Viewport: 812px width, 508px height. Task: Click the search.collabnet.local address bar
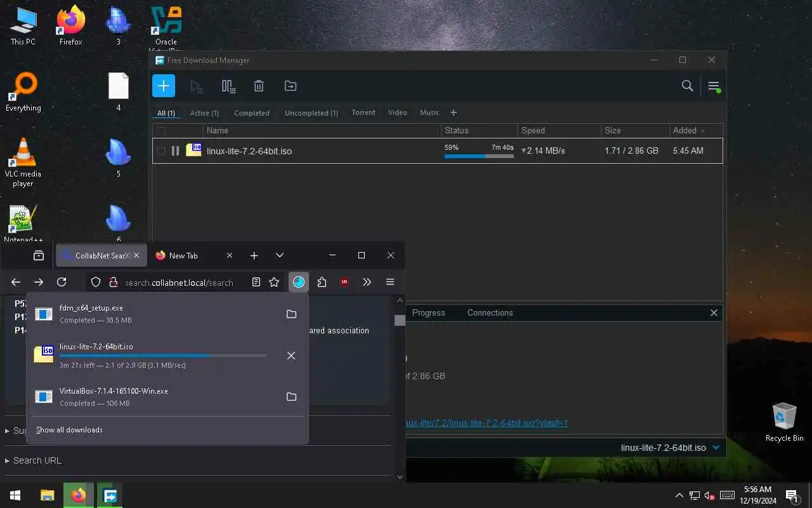(x=179, y=283)
